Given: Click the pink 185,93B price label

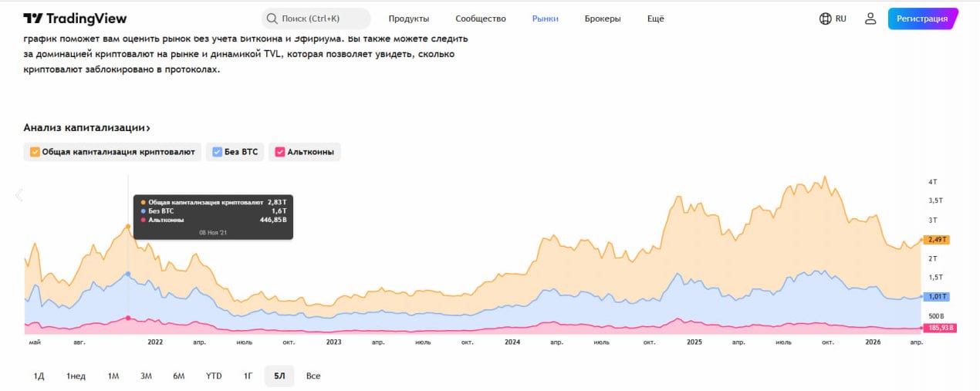Looking at the screenshot, I should (x=939, y=328).
